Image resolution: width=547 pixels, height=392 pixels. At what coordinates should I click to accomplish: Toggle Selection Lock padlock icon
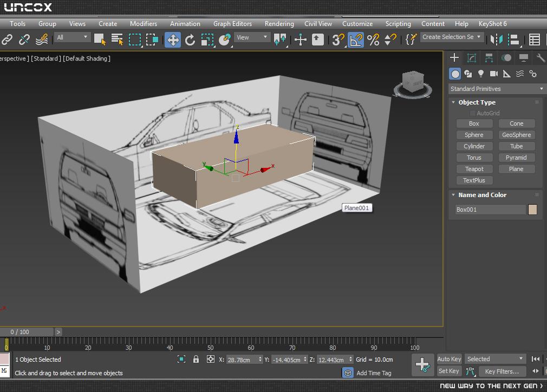[196, 359]
